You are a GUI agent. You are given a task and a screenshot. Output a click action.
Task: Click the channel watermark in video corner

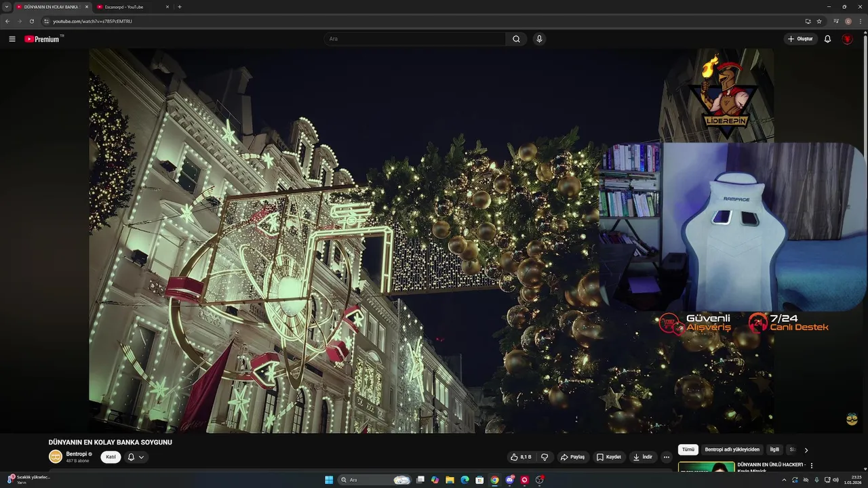(852, 420)
